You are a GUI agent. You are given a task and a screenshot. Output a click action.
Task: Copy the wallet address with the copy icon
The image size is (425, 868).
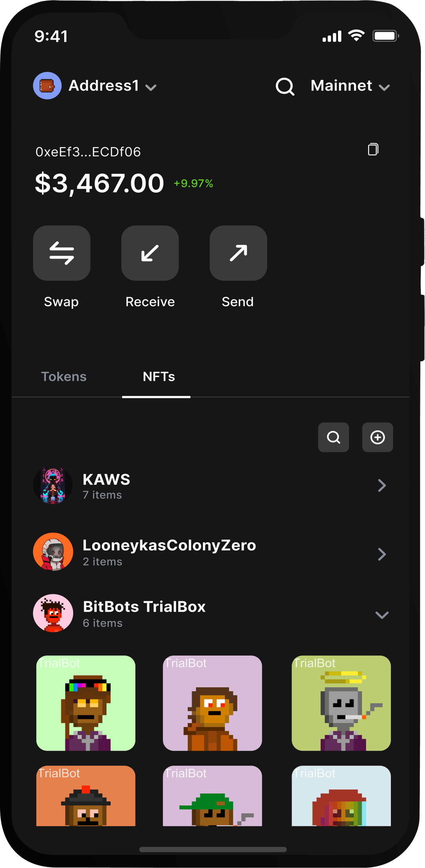pos(373,150)
